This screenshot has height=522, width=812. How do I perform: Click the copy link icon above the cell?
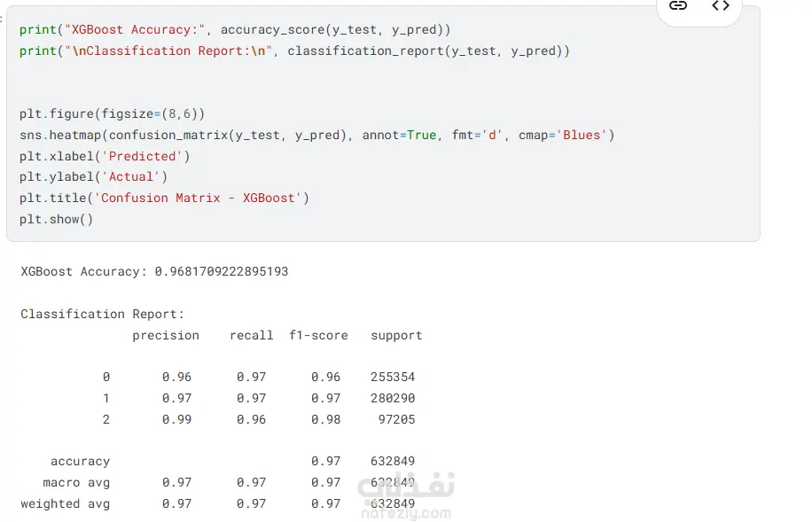pos(678,6)
